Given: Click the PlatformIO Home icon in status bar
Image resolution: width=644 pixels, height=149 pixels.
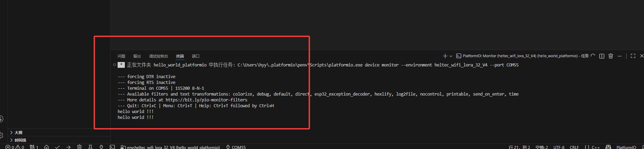Looking at the screenshot, I should pyautogui.click(x=46, y=147).
